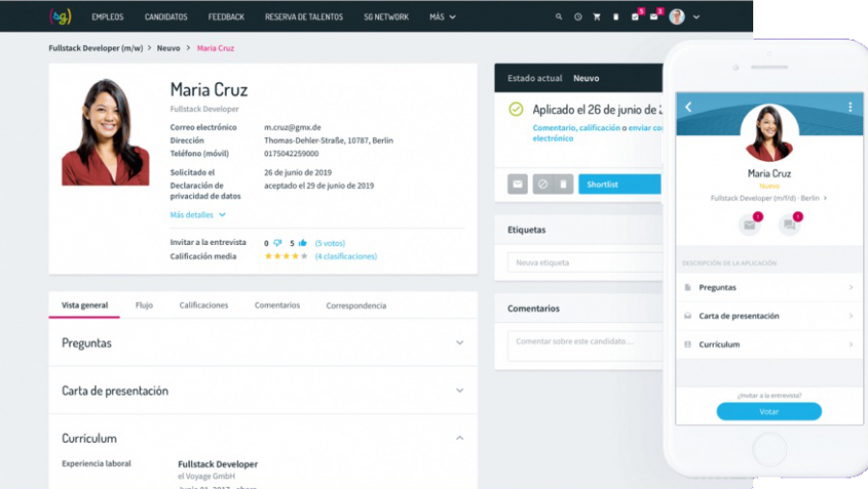Open Carta de presentación row on phone
The height and width of the screenshot is (489, 868).
(770, 315)
